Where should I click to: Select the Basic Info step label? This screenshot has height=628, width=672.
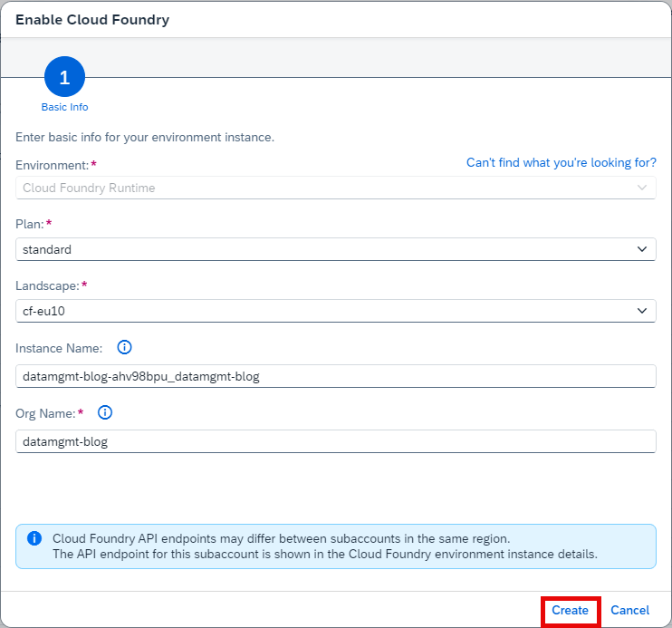coord(64,107)
